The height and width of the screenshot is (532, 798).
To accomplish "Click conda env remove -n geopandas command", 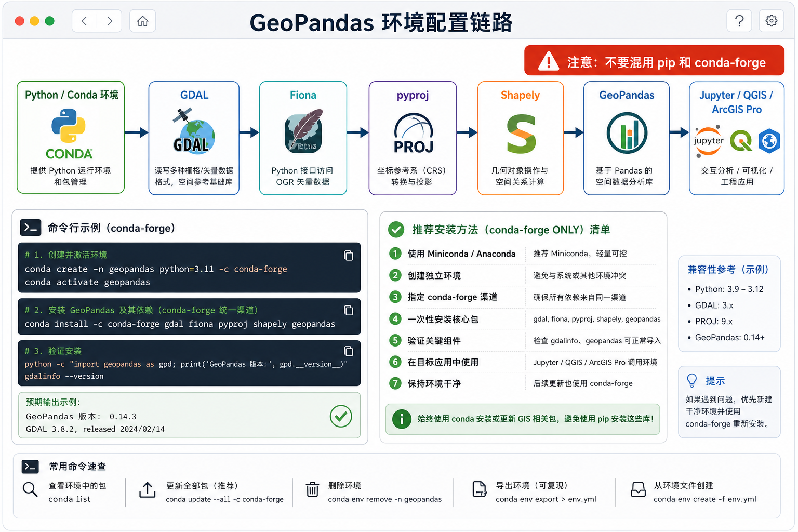I will tap(384, 499).
